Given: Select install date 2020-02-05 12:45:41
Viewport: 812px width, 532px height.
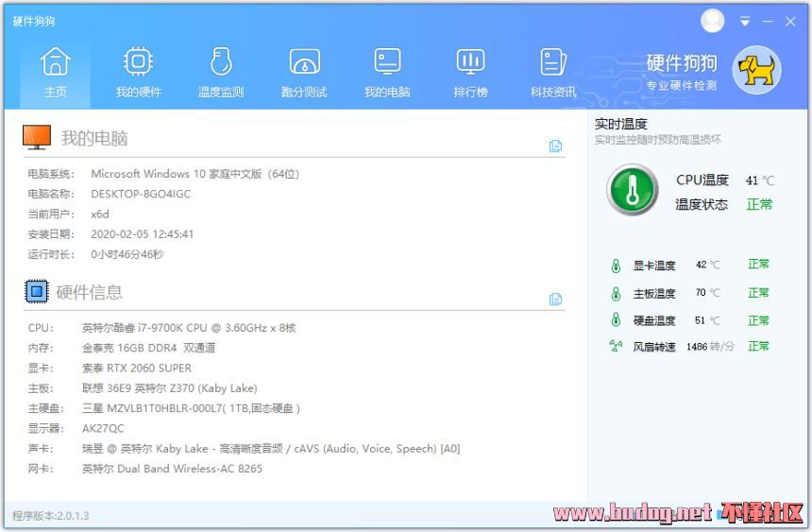Looking at the screenshot, I should 143,234.
